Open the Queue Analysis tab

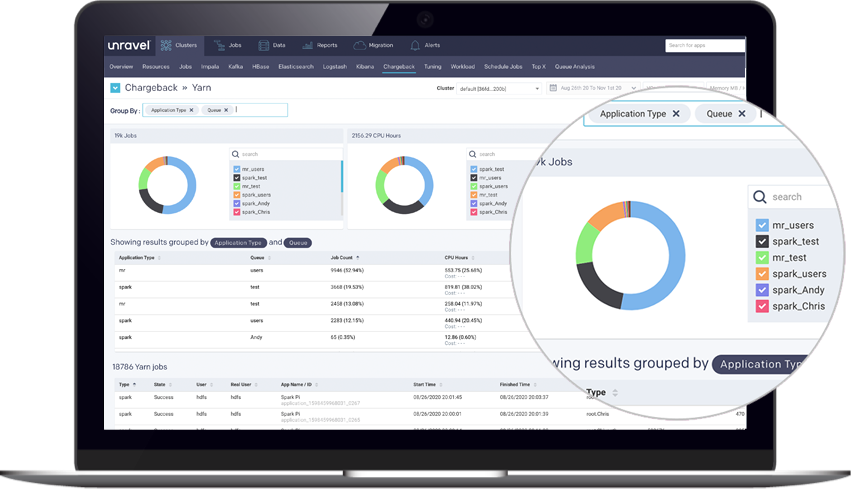click(x=575, y=67)
